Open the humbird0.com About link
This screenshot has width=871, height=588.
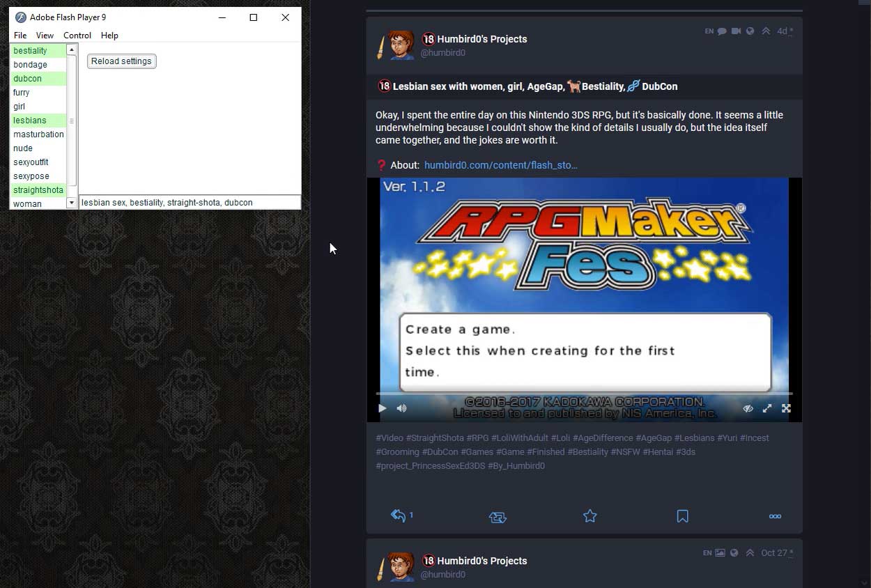pos(500,165)
